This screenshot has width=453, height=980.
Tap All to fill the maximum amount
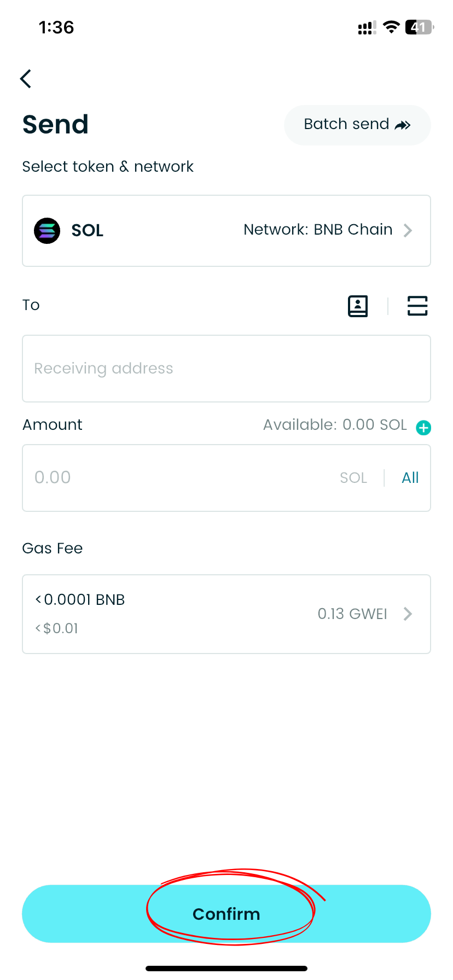tap(410, 478)
